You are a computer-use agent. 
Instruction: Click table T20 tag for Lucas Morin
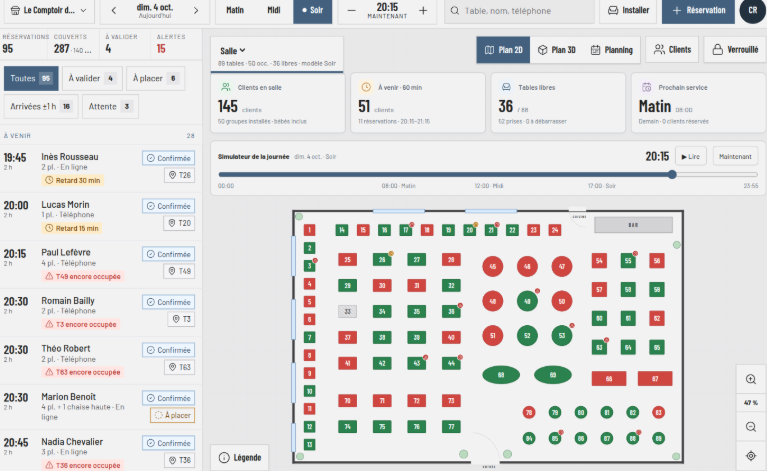pos(180,223)
